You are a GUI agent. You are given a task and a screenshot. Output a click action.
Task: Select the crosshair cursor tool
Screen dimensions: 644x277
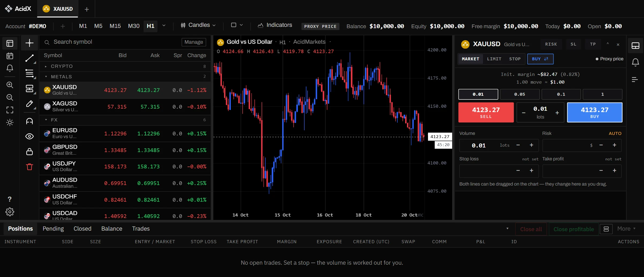click(30, 43)
